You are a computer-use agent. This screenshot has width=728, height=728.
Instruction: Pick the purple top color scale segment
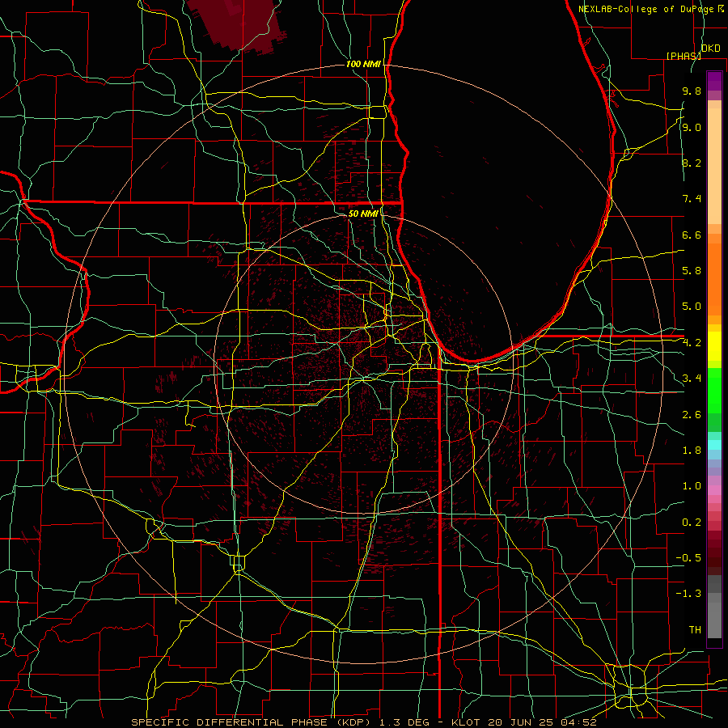pyautogui.click(x=714, y=81)
